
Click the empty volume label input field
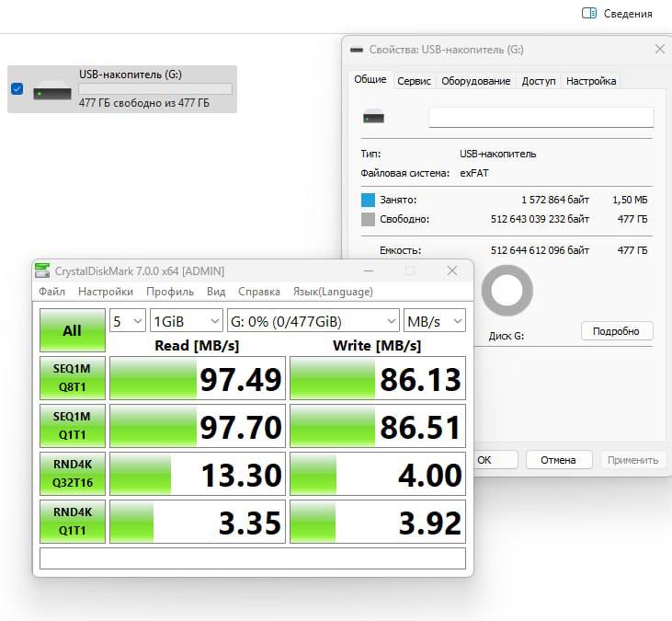[x=541, y=117]
